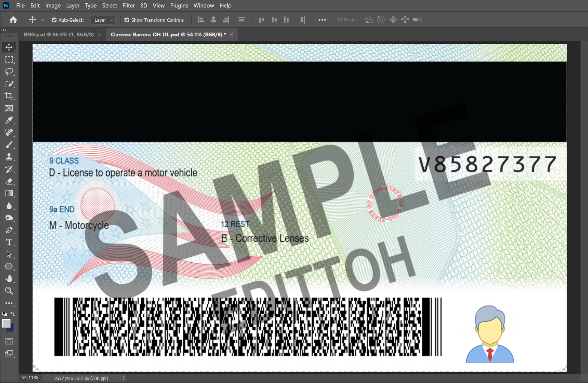
Task: Align vertical centers in options bar
Action: 274,20
